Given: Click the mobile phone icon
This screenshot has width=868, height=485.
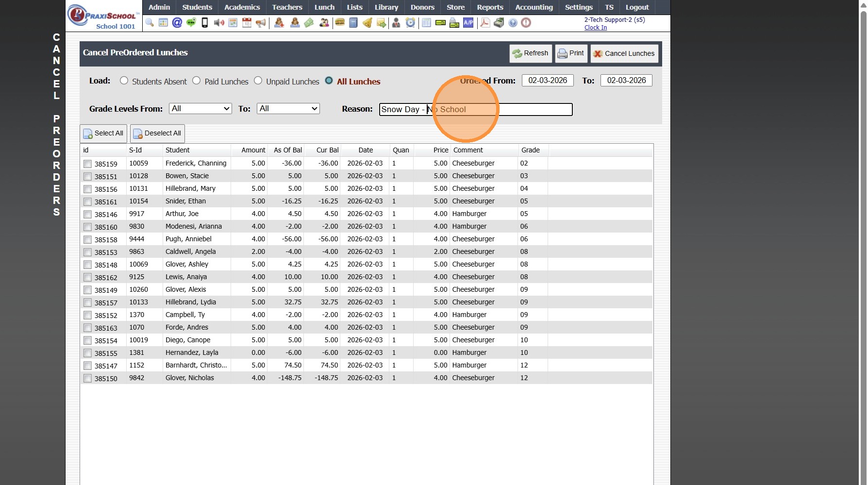Looking at the screenshot, I should coord(205,23).
